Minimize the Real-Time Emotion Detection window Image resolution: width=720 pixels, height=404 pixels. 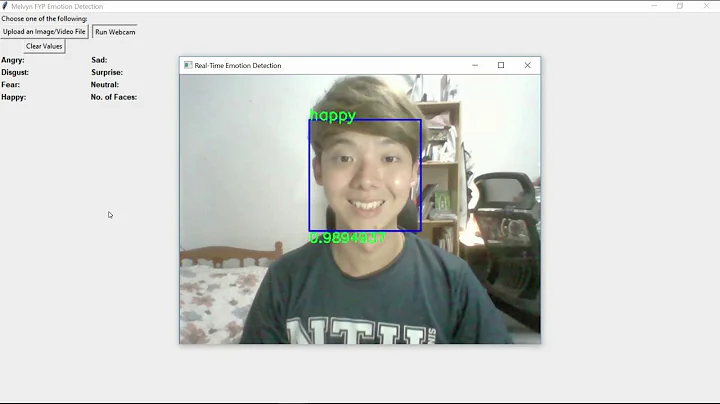tap(475, 65)
